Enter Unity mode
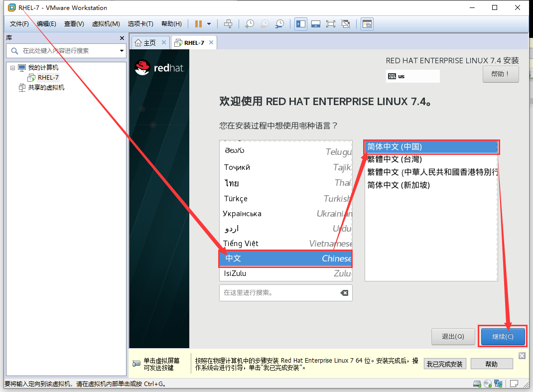Viewport: 533px width, 392px height. [x=345, y=23]
